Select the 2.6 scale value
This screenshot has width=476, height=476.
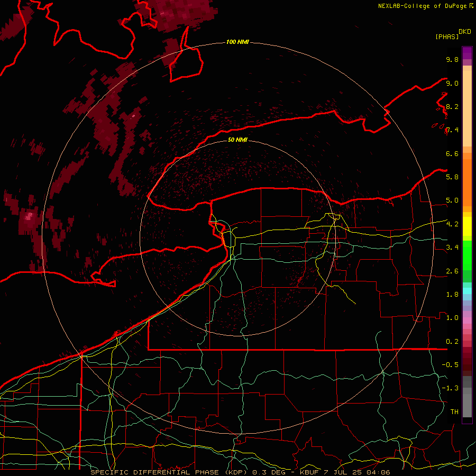click(452, 271)
